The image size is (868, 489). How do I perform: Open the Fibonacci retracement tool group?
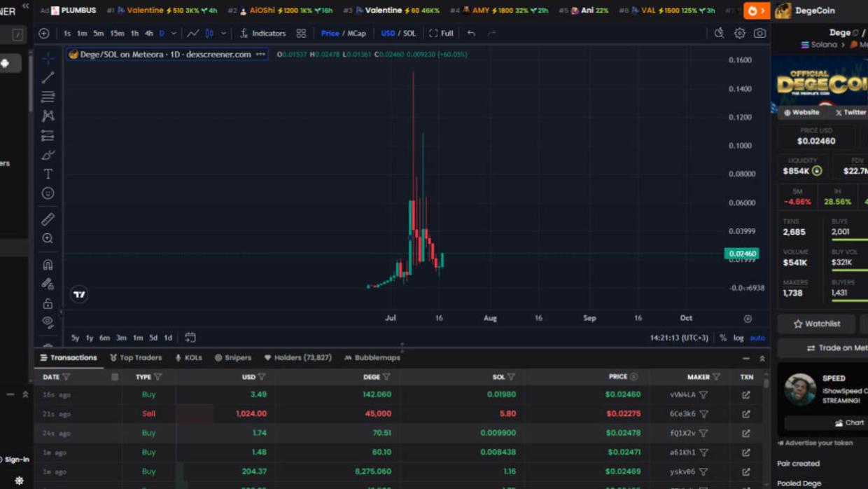tap(48, 97)
